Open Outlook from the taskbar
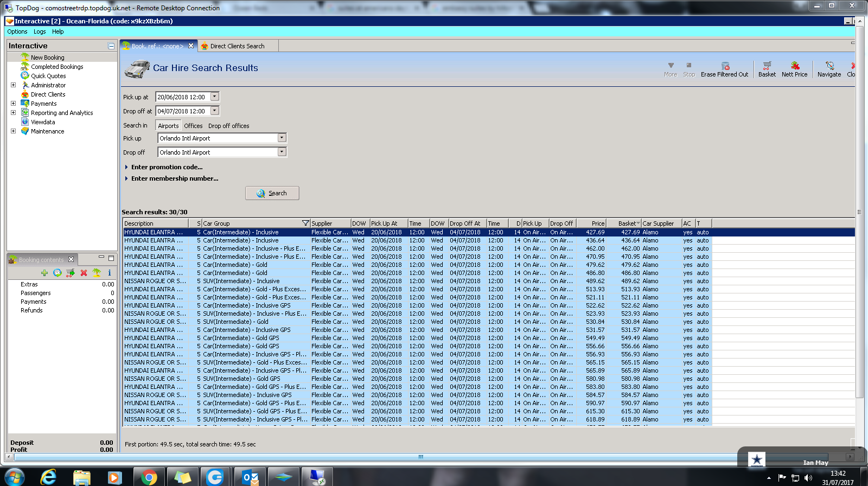The height and width of the screenshot is (486, 868). pos(250,477)
